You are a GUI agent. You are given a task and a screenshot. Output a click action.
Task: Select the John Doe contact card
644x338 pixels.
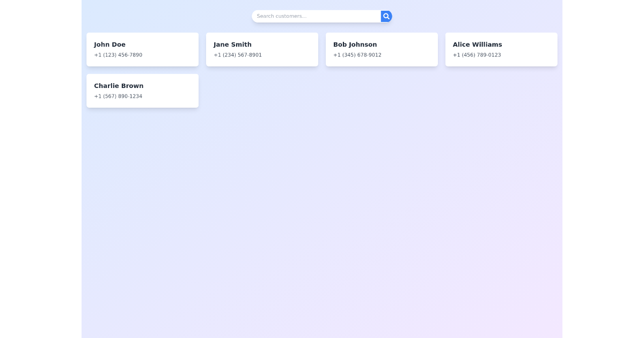[x=142, y=49]
